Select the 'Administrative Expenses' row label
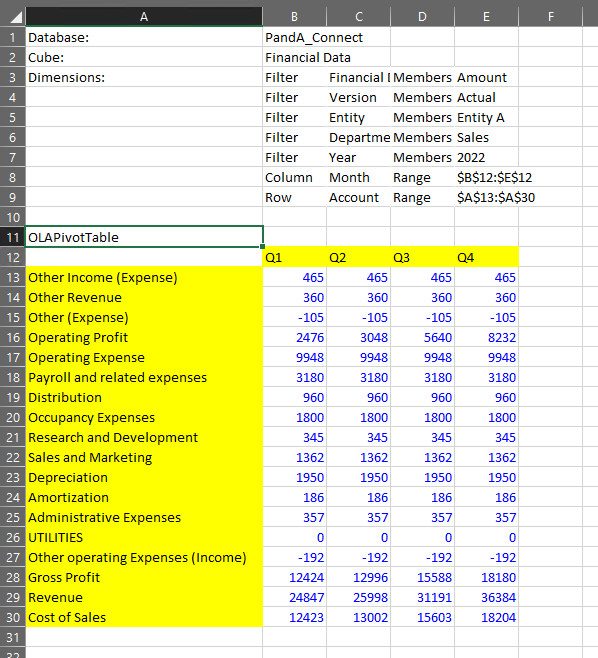The width and height of the screenshot is (598, 658). click(144, 517)
